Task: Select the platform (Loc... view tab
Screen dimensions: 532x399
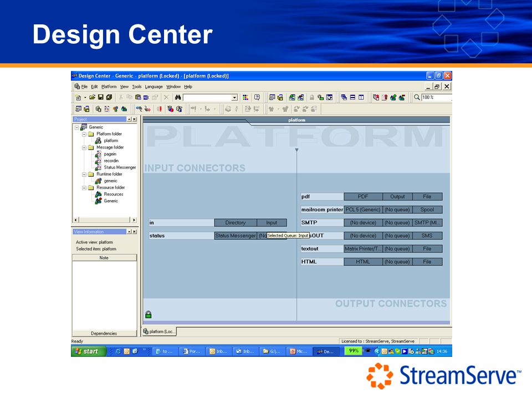Action: click(x=159, y=331)
